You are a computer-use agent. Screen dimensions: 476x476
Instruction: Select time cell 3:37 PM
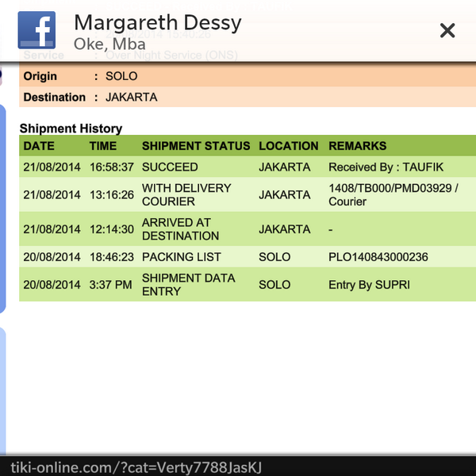click(x=110, y=285)
